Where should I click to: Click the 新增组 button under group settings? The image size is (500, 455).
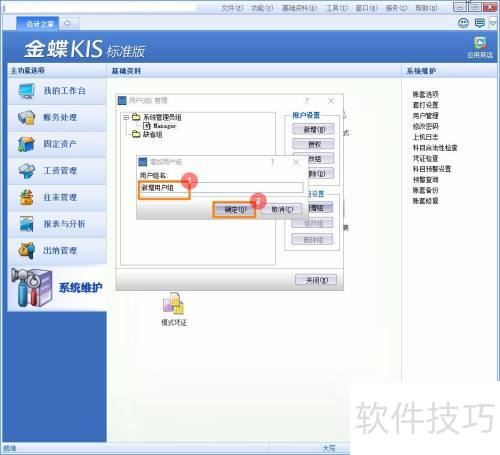click(321, 208)
